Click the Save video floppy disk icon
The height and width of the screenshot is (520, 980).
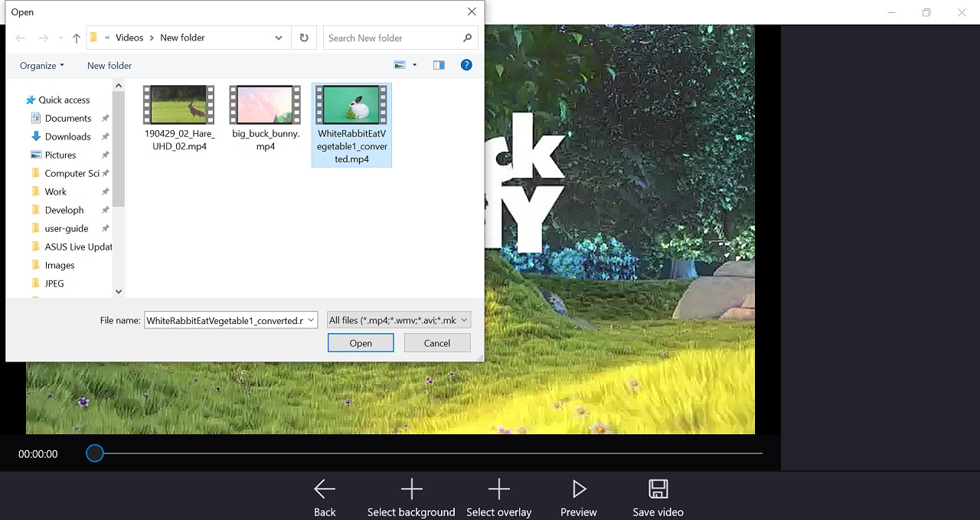[658, 489]
